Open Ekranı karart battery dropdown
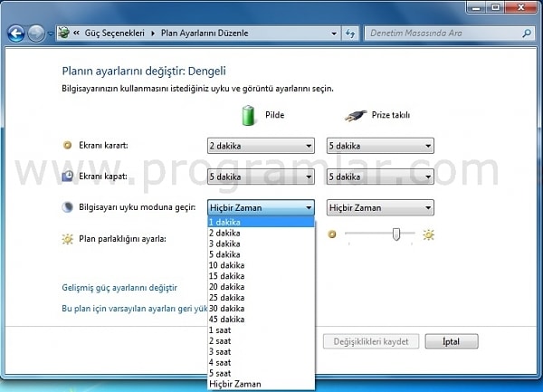 click(x=261, y=146)
